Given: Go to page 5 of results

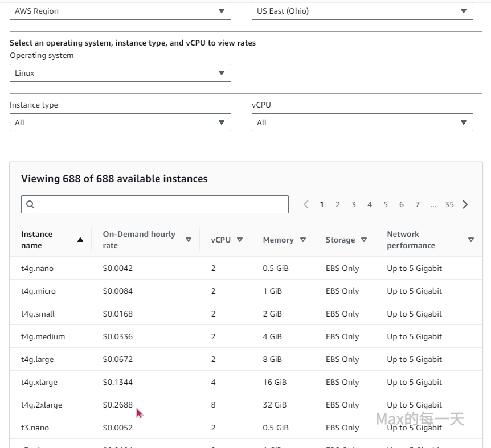Looking at the screenshot, I should pos(386,204).
